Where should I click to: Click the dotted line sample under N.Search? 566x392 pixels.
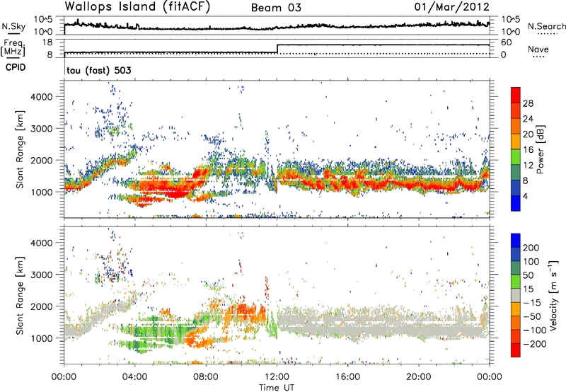548,34
